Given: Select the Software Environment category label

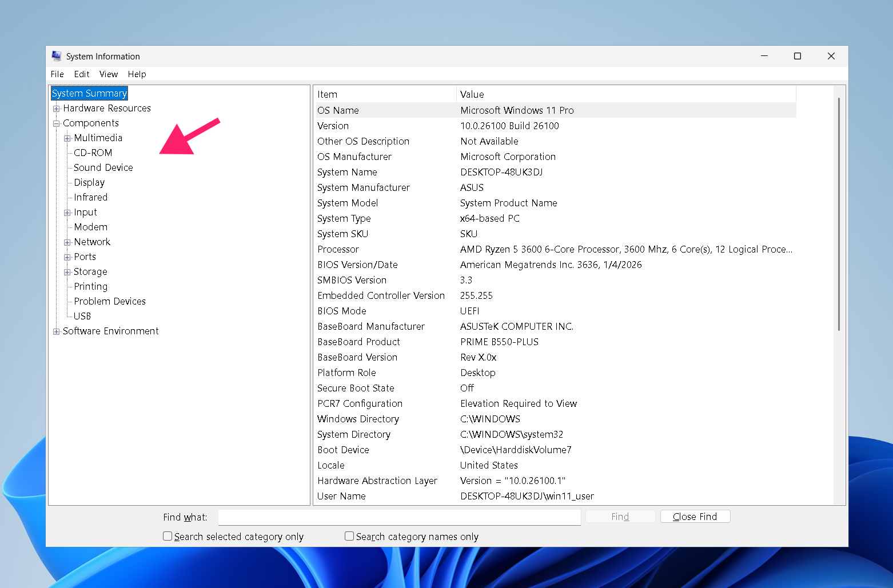Looking at the screenshot, I should coord(111,331).
